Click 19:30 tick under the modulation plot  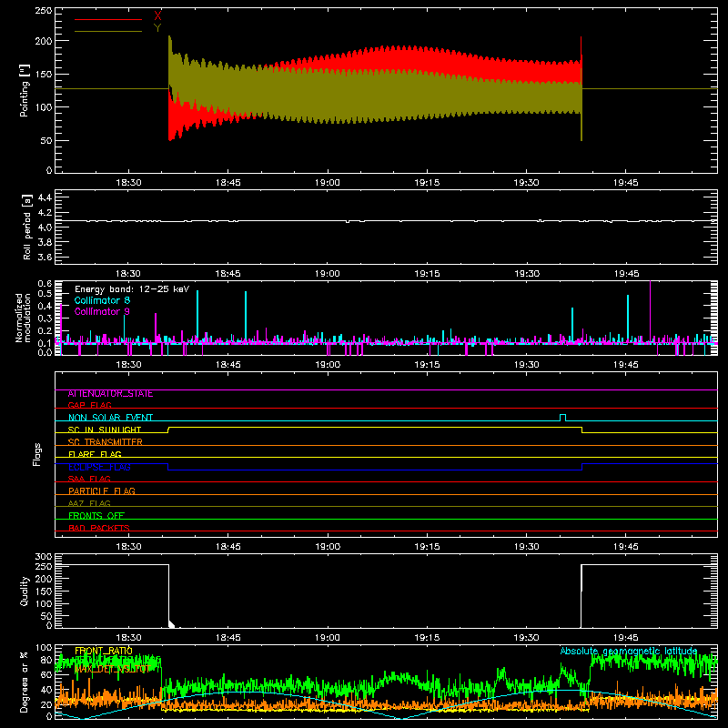[527, 365]
